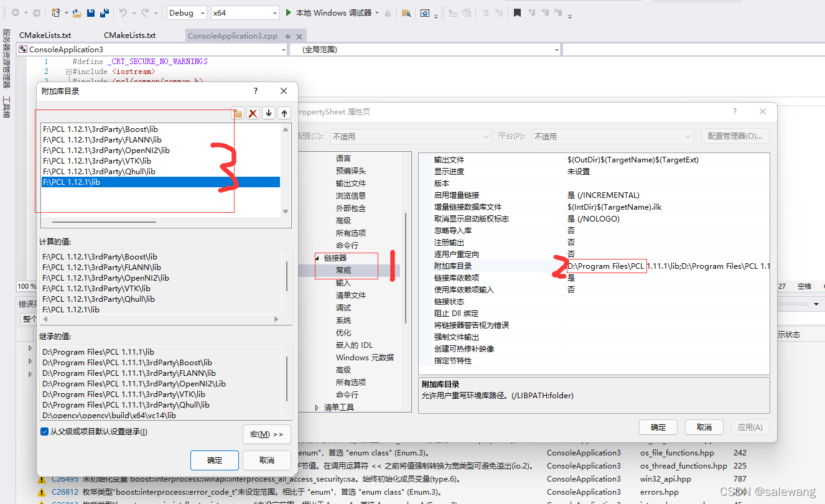Viewport: 825px width, 504px height.
Task: Open dropdown arrow next to 本地 Windows 调试器
Action: [x=376, y=12]
